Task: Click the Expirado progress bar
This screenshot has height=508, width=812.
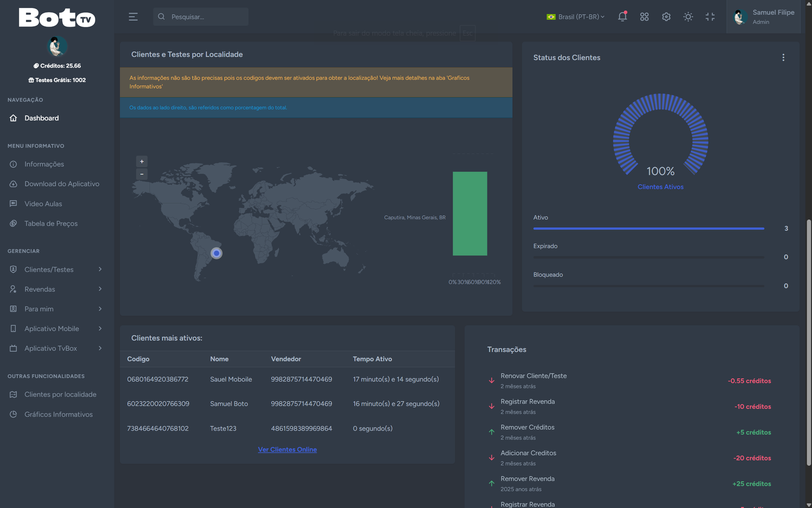Action: [x=649, y=258]
